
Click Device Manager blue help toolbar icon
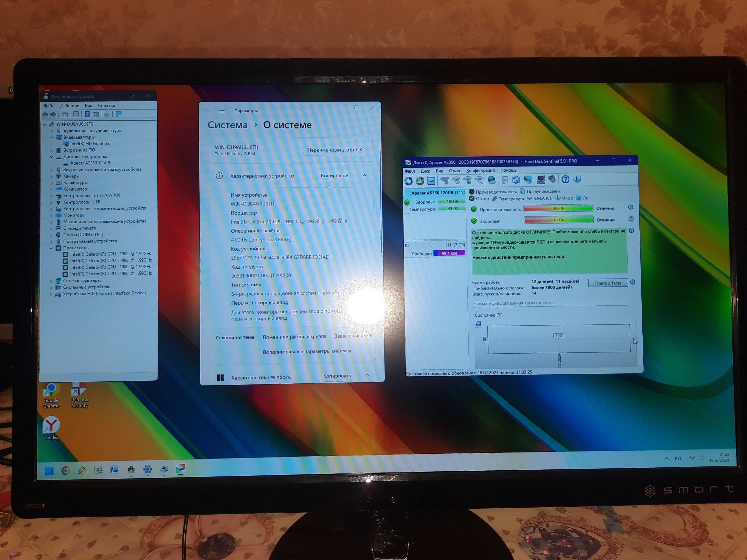point(87,114)
